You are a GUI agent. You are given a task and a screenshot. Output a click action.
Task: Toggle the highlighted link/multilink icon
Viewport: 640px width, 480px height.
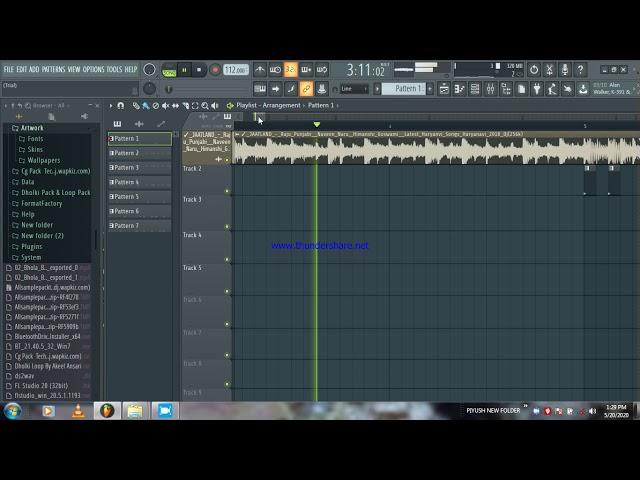tap(306, 89)
